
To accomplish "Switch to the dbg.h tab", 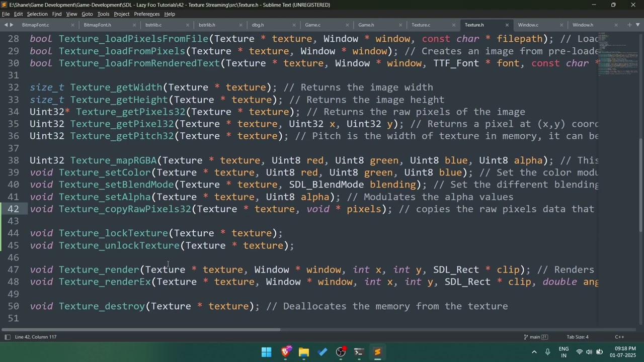I will pos(258,25).
